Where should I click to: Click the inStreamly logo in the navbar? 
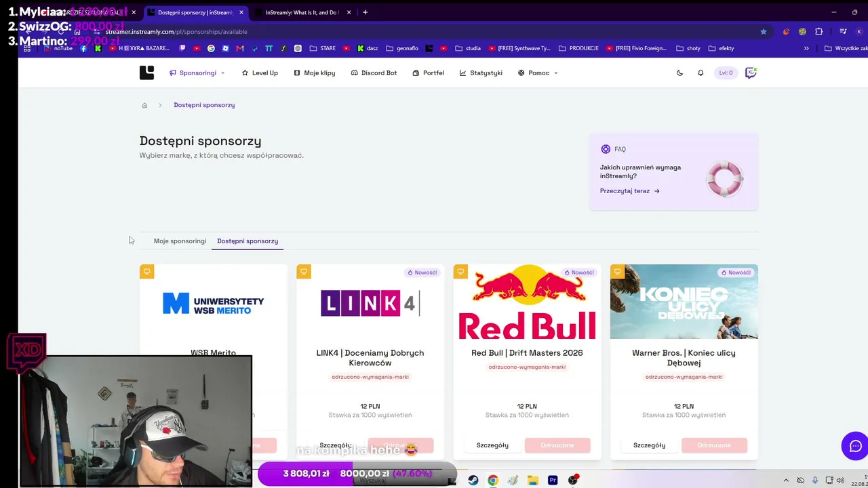tap(146, 73)
